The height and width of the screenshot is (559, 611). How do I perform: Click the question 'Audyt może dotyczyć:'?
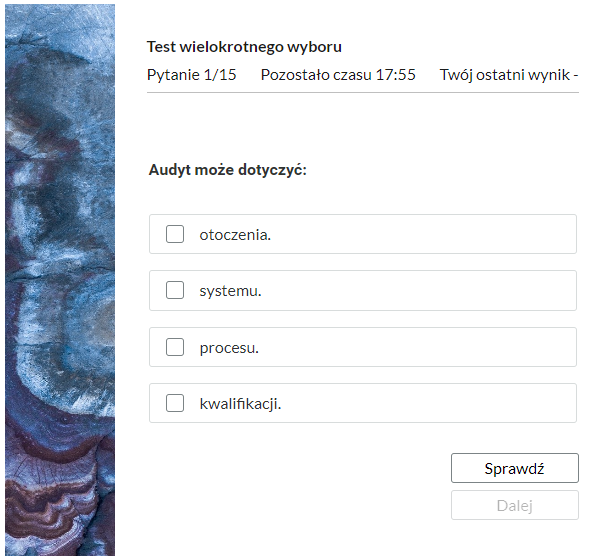[227, 170]
